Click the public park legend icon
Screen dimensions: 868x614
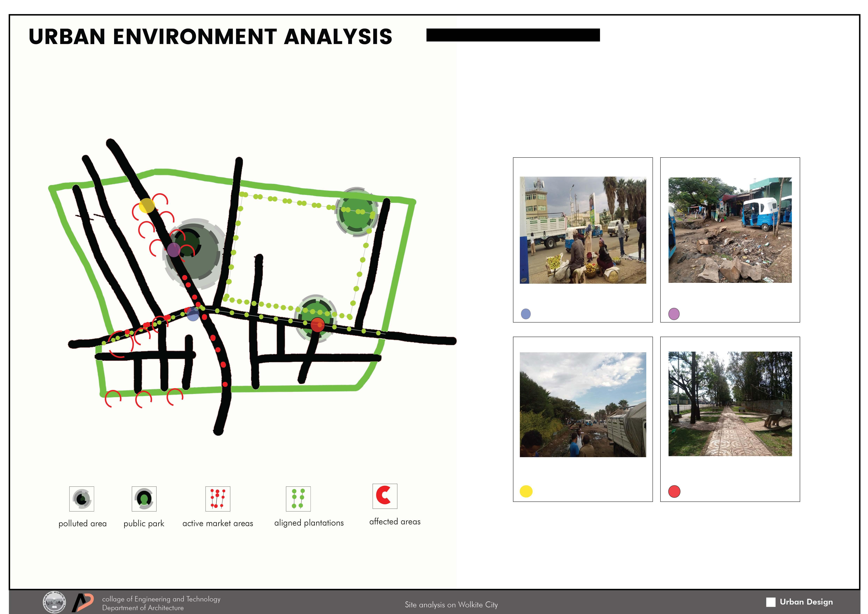(144, 499)
